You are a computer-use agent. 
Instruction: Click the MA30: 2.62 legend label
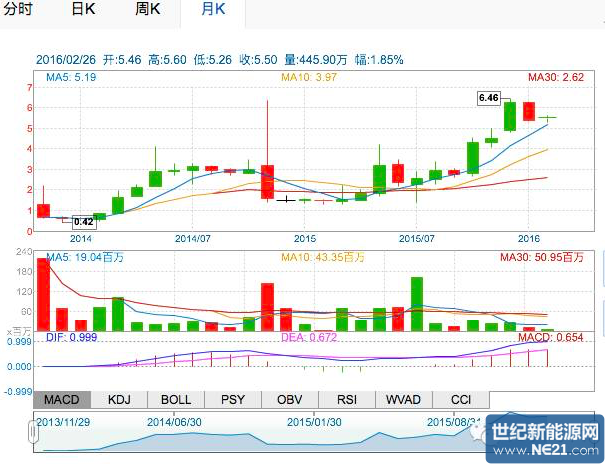click(555, 76)
